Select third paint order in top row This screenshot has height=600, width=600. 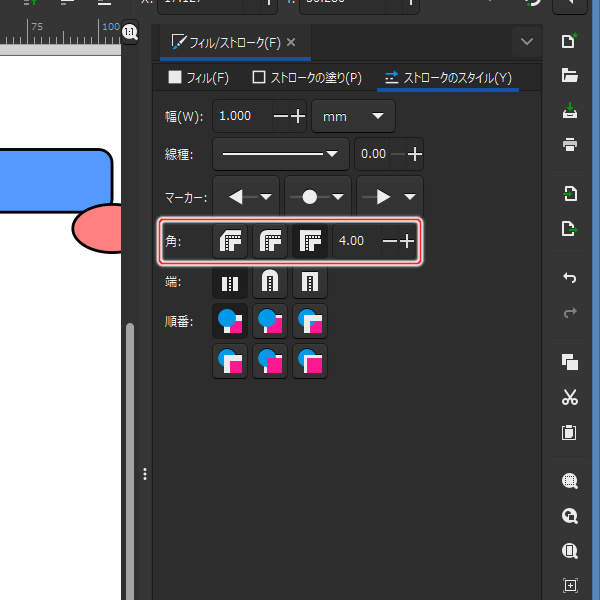pyautogui.click(x=310, y=321)
